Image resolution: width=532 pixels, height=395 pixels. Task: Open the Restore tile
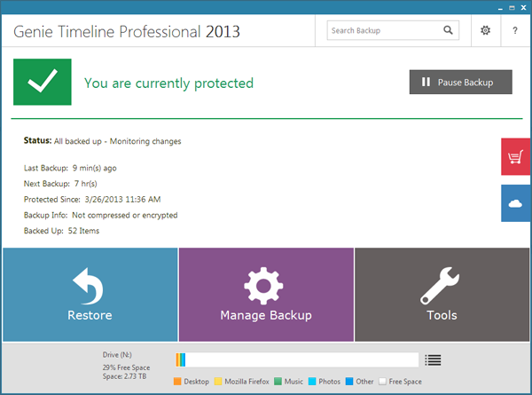[x=90, y=295]
